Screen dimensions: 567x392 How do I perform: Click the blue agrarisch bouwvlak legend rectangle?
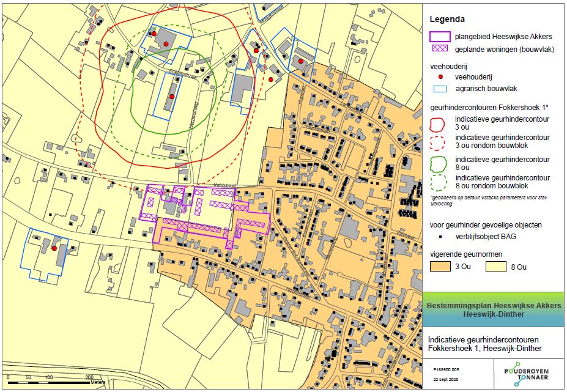440,89
